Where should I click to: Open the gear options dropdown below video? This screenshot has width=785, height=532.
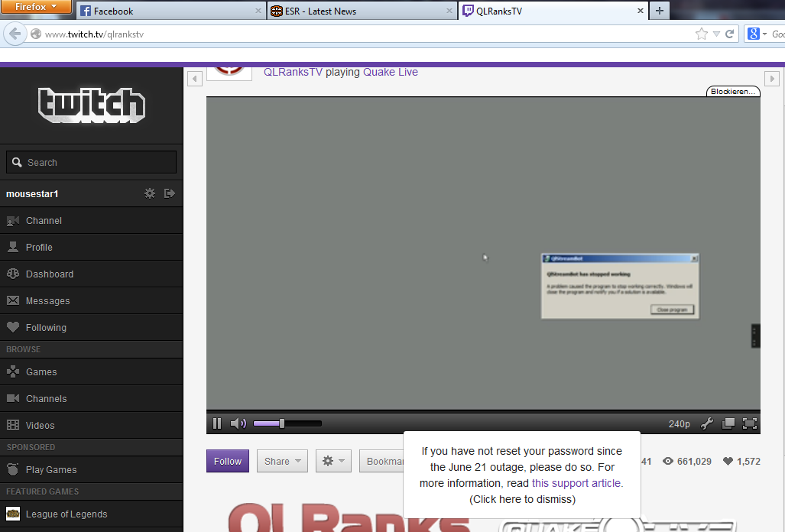point(333,461)
